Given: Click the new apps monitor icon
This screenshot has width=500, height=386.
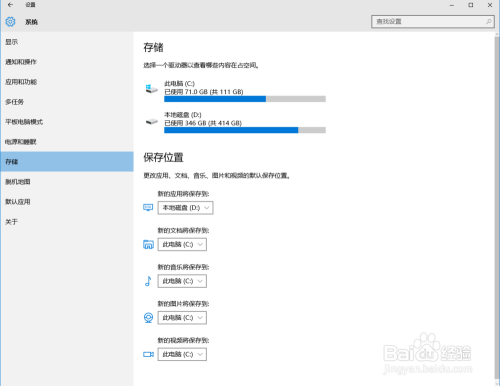Looking at the screenshot, I should pos(148,208).
